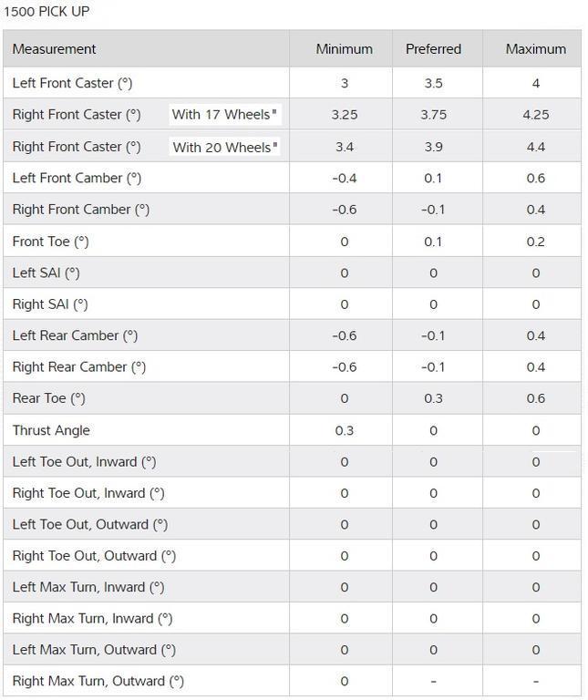Select Left Front Camber minimum value -0.4
Viewport: 588px width, 700px height.
click(345, 178)
